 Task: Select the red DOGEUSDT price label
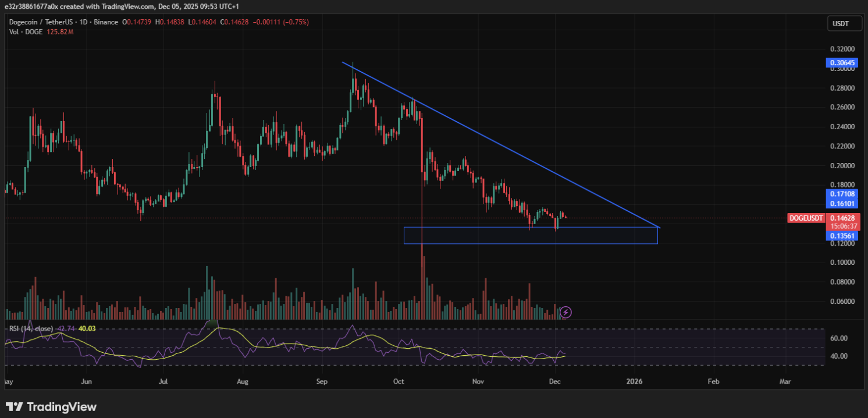coord(806,218)
